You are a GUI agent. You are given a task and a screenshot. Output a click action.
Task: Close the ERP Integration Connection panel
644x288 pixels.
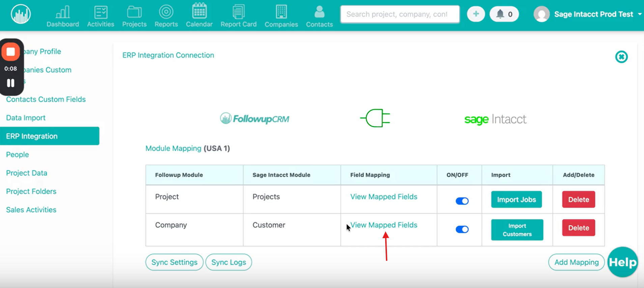click(621, 57)
